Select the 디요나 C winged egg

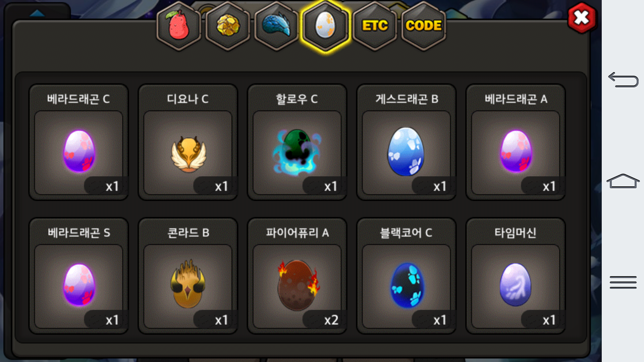point(188,142)
